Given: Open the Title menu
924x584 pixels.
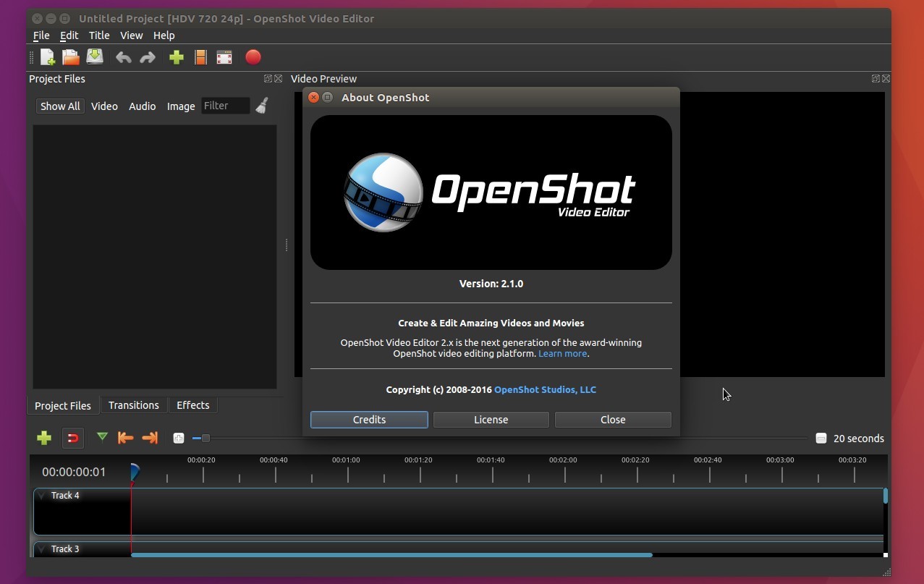Looking at the screenshot, I should (x=98, y=35).
